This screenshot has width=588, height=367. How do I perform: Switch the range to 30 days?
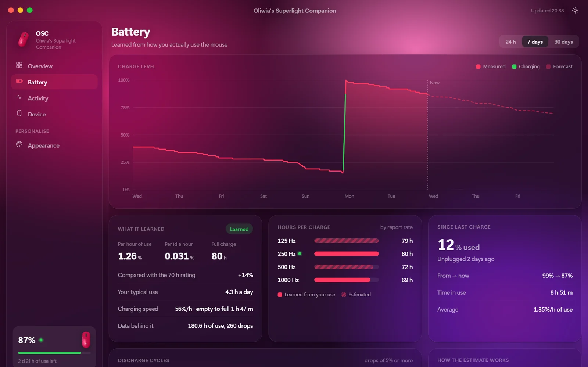point(563,42)
